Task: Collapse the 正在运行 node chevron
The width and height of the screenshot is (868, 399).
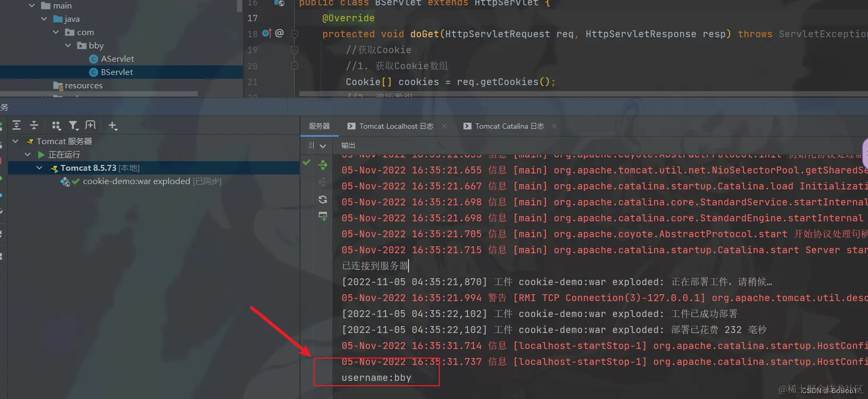Action: pos(28,155)
